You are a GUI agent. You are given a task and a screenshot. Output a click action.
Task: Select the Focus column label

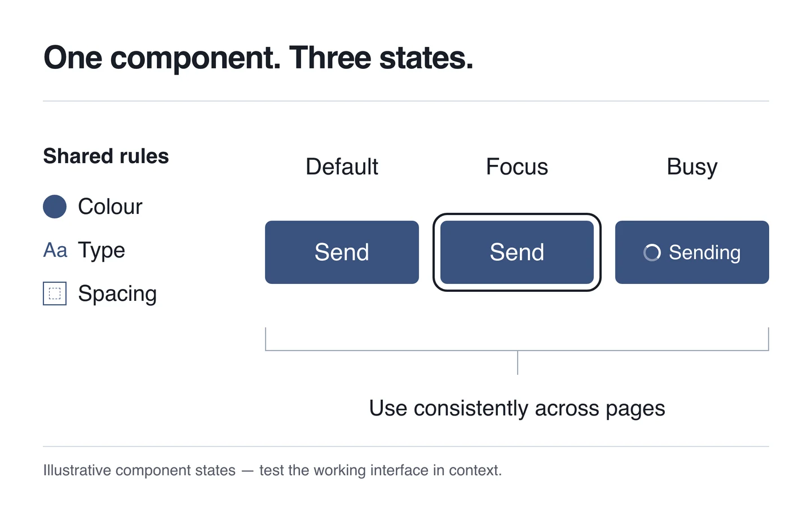(517, 167)
